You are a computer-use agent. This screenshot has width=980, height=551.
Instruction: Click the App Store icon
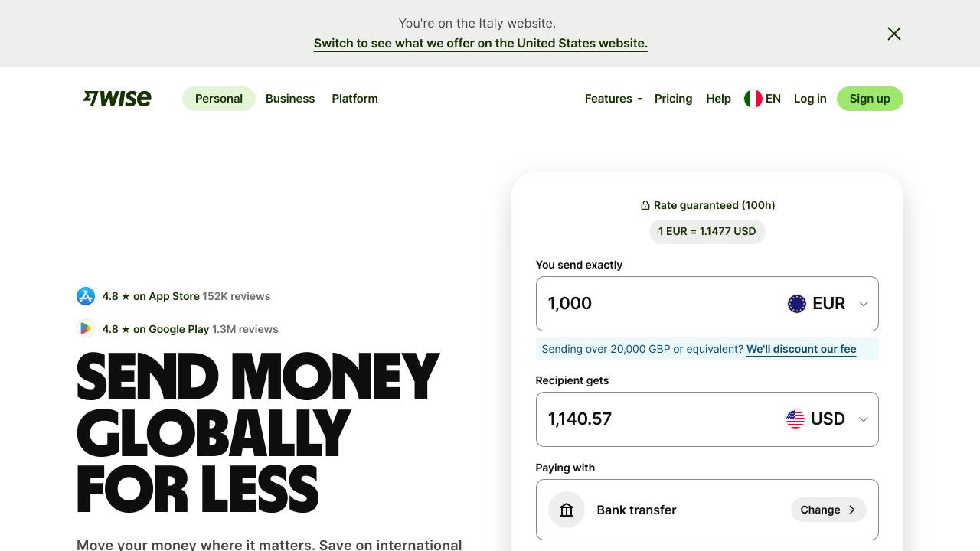tap(86, 296)
